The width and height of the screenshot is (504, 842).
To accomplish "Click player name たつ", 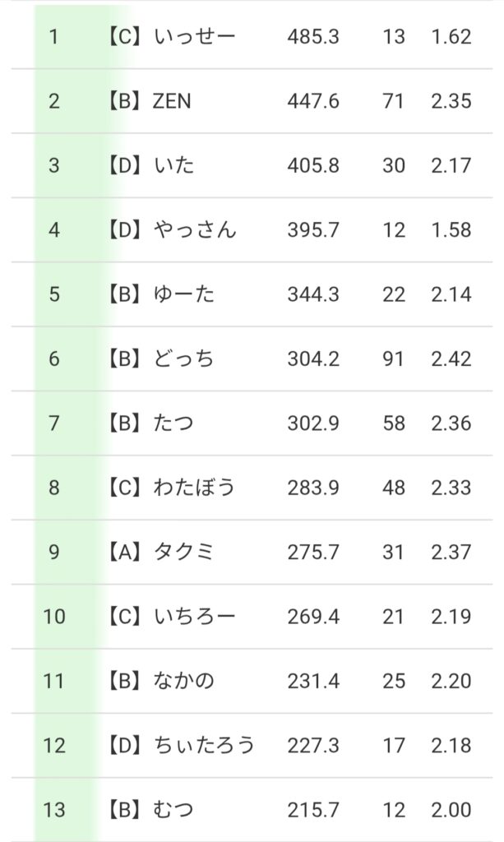I will tap(173, 423).
